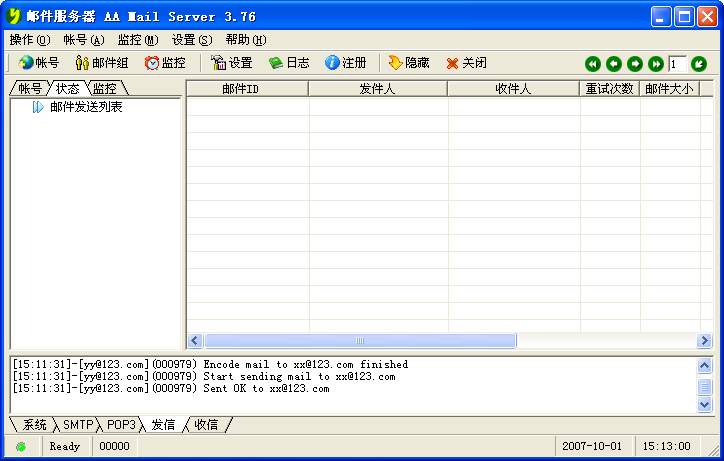Click the log pane scroll down arrow
The height and width of the screenshot is (461, 724).
point(704,405)
